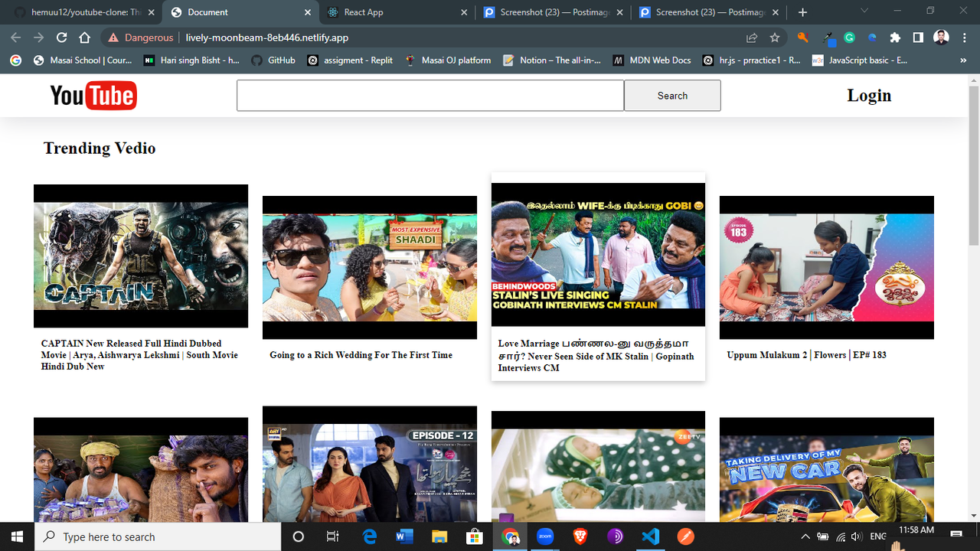
Task: Launch Microsoft Edge from the taskbar
Action: tap(368, 536)
